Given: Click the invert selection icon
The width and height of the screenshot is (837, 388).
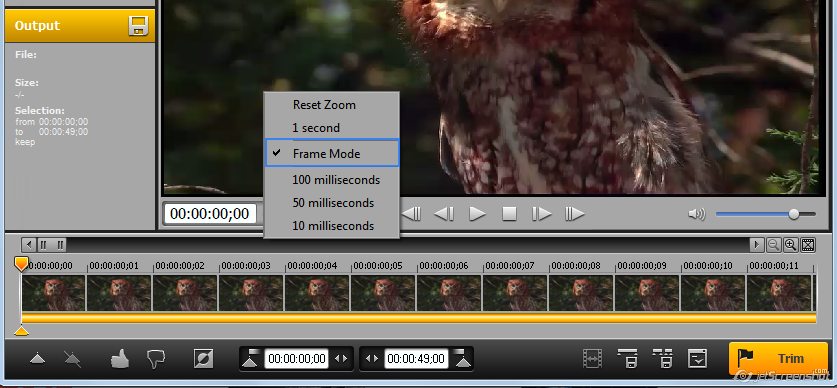Looking at the screenshot, I should click(203, 359).
